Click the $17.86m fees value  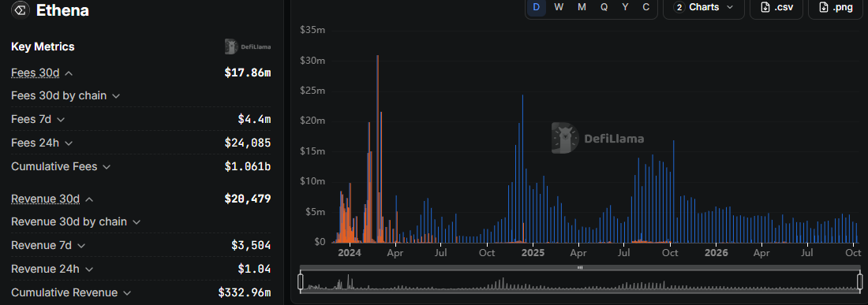click(x=248, y=73)
